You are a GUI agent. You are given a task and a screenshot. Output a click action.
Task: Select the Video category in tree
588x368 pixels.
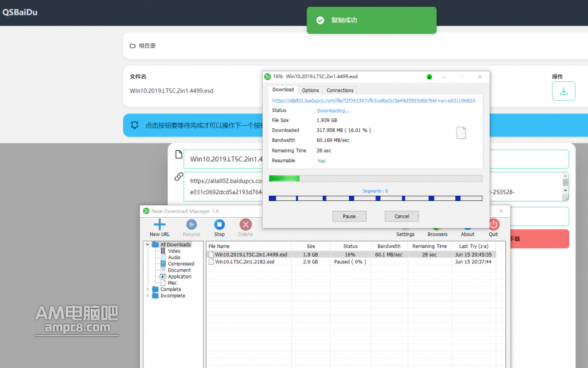pyautogui.click(x=174, y=251)
